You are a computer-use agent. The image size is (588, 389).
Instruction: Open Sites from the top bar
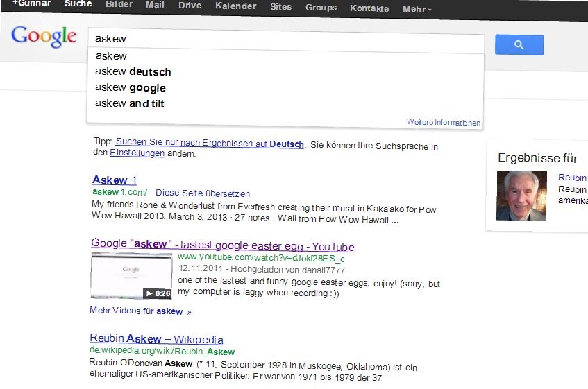click(x=280, y=7)
